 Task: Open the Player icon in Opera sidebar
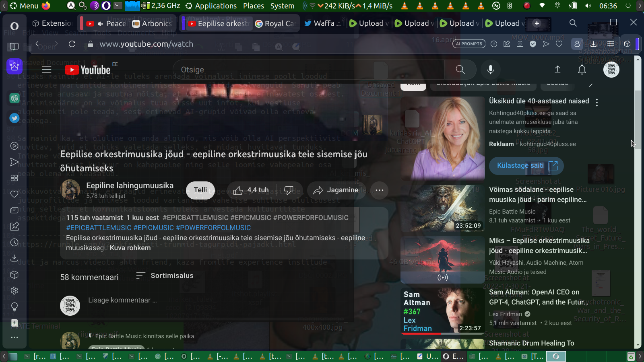14,146
